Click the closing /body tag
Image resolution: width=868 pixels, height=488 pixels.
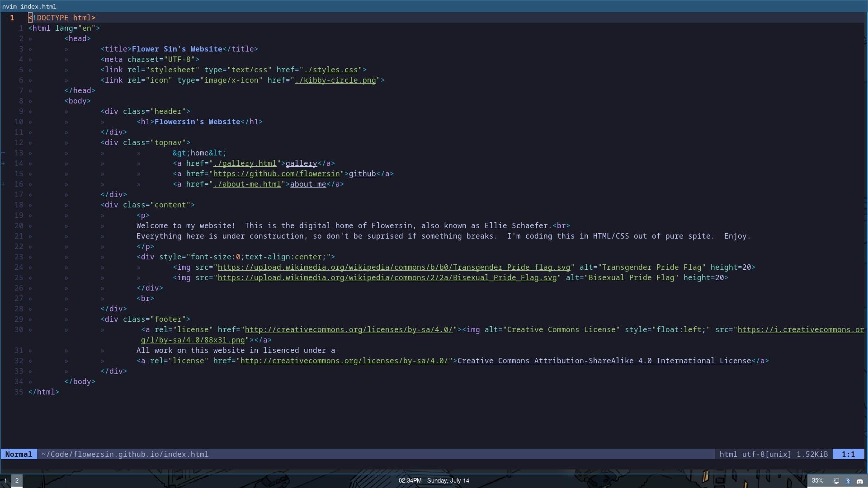click(80, 381)
